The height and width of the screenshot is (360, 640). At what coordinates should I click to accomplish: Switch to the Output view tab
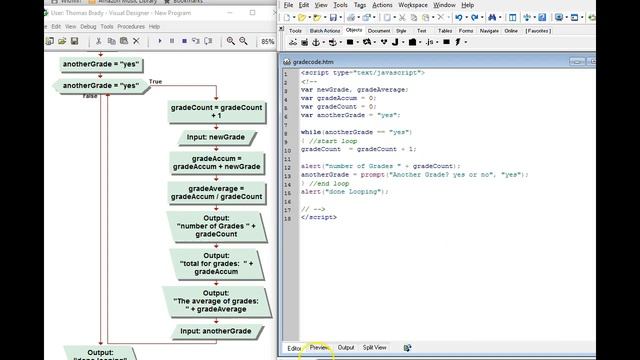pyautogui.click(x=346, y=348)
